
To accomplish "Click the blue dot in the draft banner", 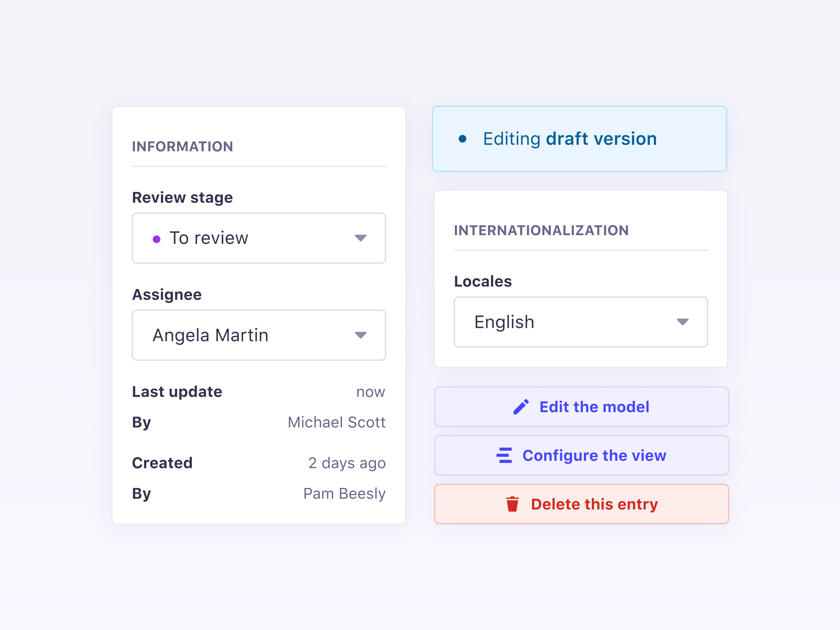I will (463, 139).
